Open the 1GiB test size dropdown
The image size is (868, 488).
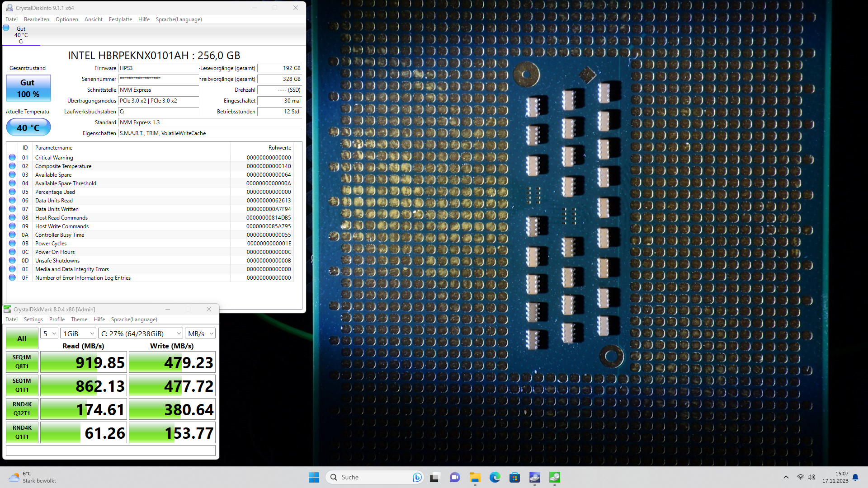pyautogui.click(x=78, y=333)
